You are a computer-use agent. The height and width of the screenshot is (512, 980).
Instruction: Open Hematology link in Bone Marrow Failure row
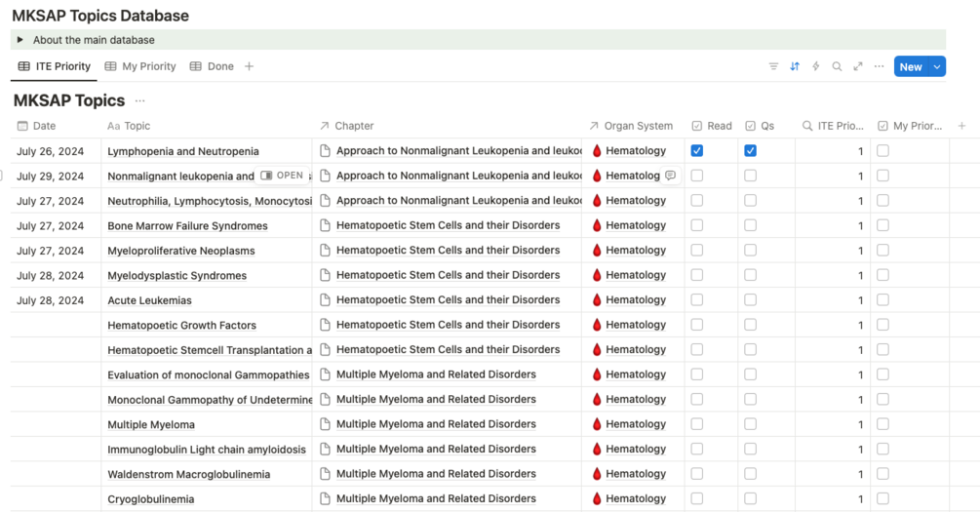point(636,225)
